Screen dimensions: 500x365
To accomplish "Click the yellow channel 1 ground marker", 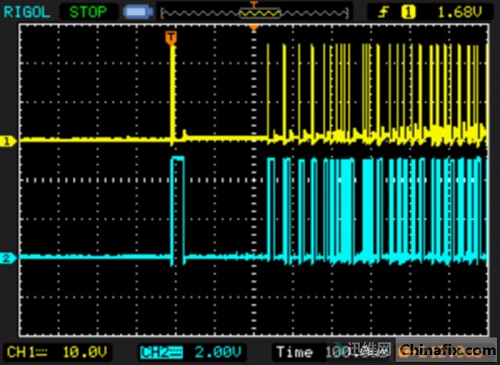I will (8, 141).
